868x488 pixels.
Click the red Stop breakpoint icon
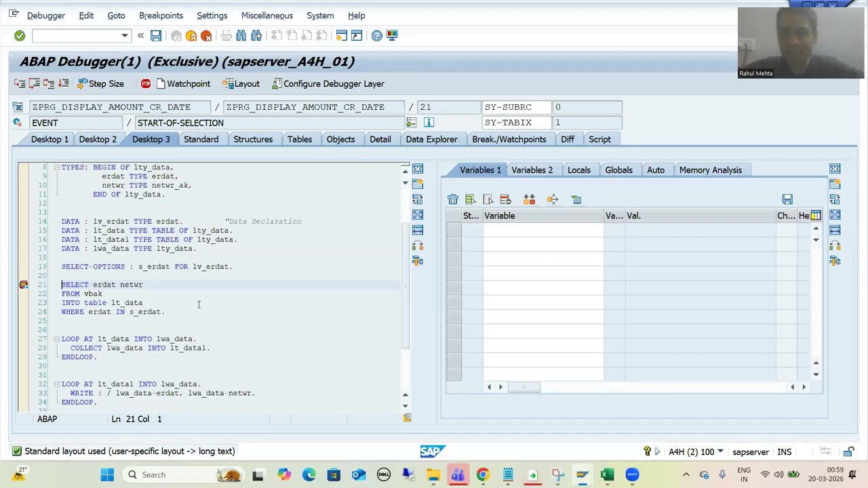pos(146,83)
